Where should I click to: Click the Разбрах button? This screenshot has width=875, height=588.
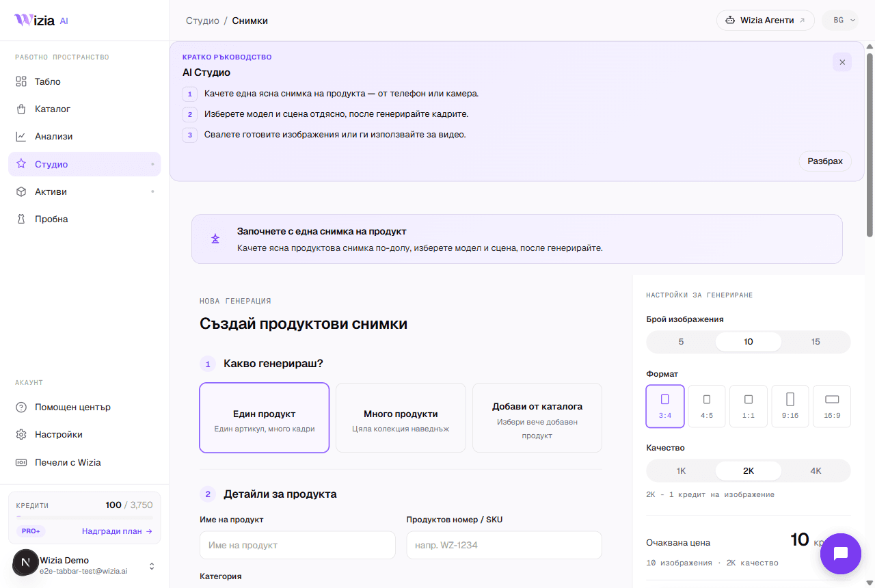click(x=825, y=161)
